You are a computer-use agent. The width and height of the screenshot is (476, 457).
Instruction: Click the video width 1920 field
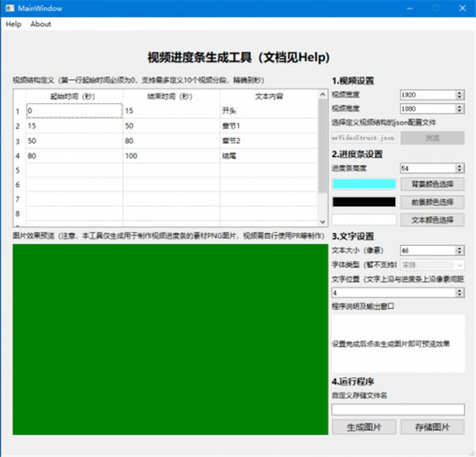coord(427,94)
